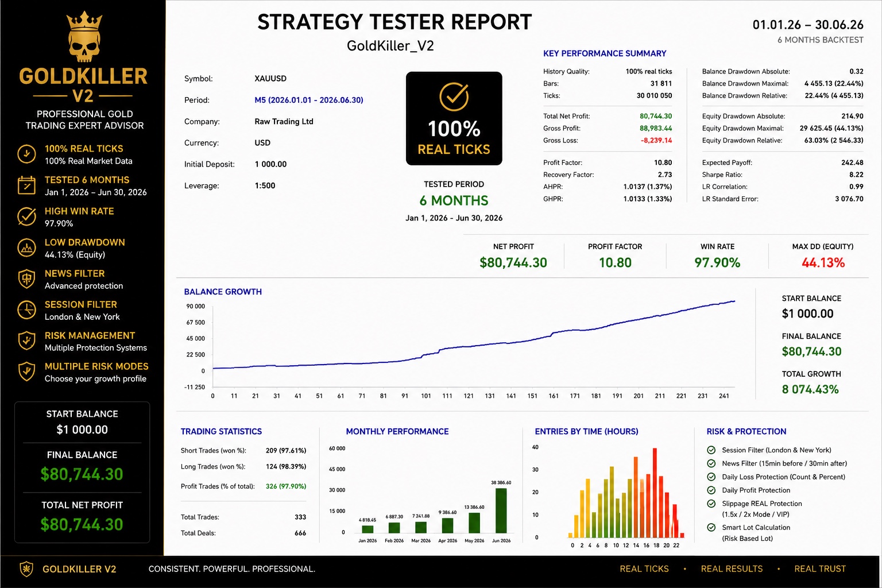Click the check icon beside Daily Loss Protection
Image resolution: width=882 pixels, height=588 pixels.
pos(711,477)
